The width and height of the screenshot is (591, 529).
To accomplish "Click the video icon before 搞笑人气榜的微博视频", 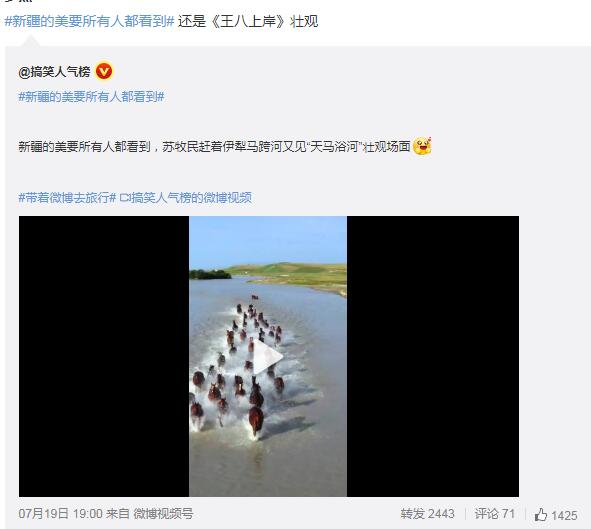I will (x=124, y=197).
